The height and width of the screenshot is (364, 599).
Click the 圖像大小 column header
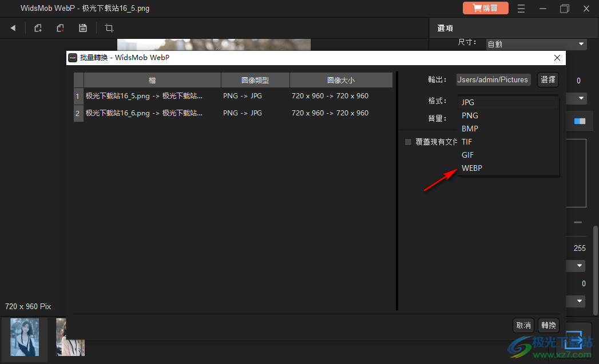point(341,80)
